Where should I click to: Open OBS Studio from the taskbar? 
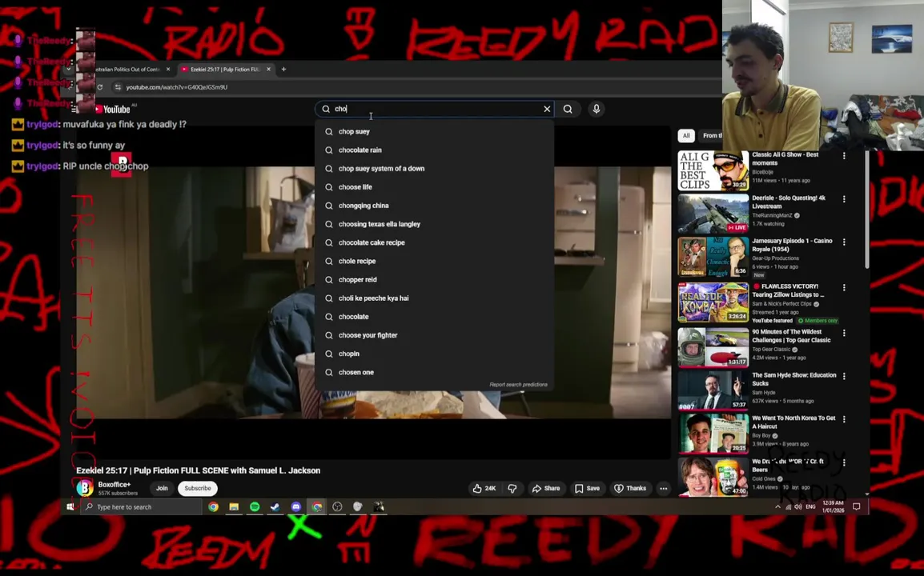(x=337, y=506)
